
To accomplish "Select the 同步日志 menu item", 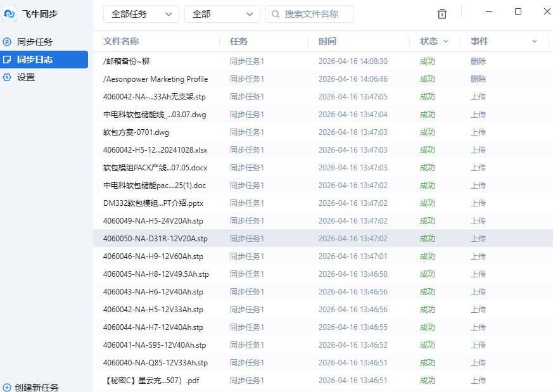I will click(44, 60).
